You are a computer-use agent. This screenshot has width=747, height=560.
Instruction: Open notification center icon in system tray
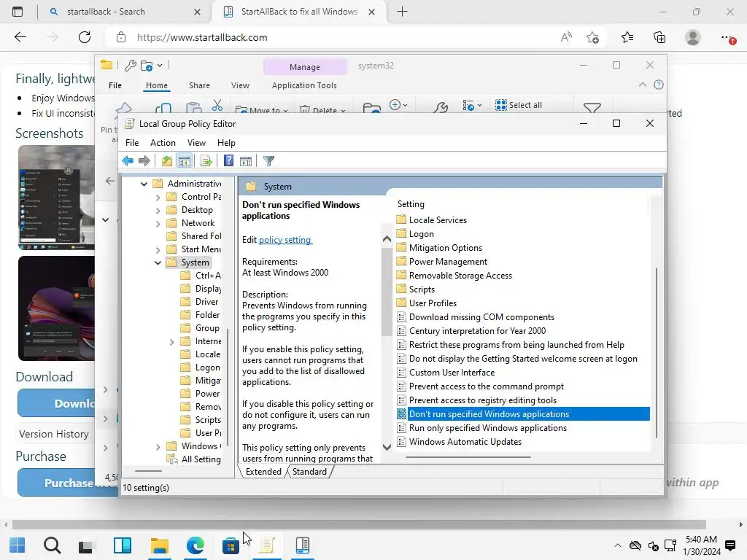(729, 545)
